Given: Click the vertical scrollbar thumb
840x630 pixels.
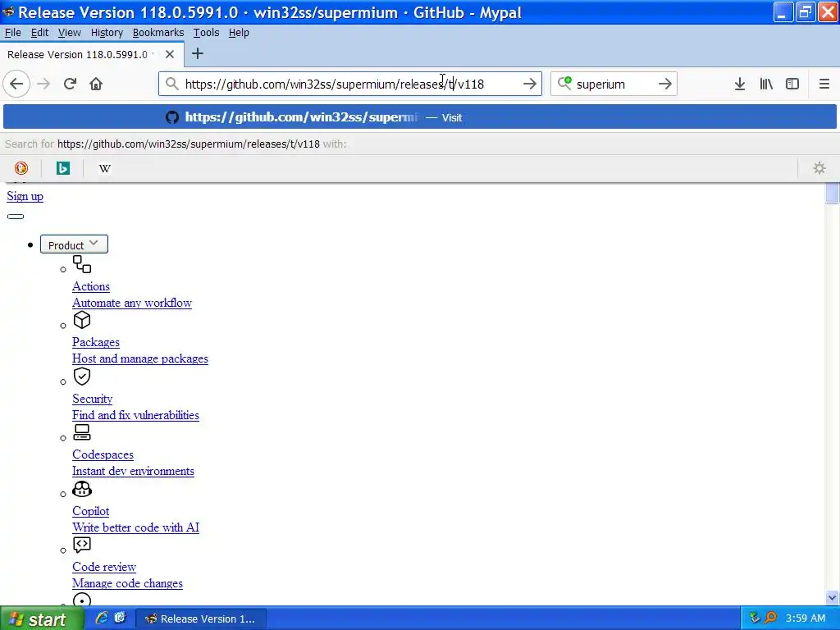Looking at the screenshot, I should point(832,193).
